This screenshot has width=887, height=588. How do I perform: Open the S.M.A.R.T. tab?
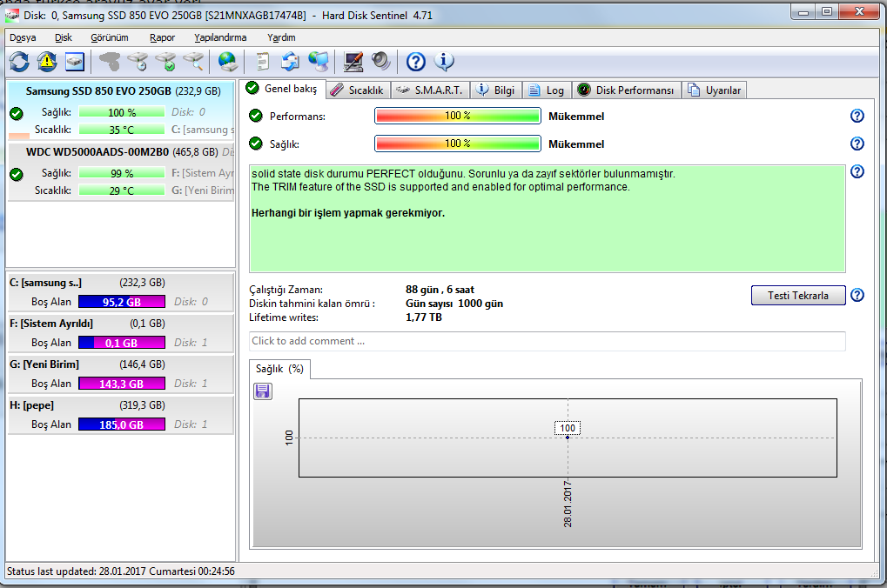430,90
